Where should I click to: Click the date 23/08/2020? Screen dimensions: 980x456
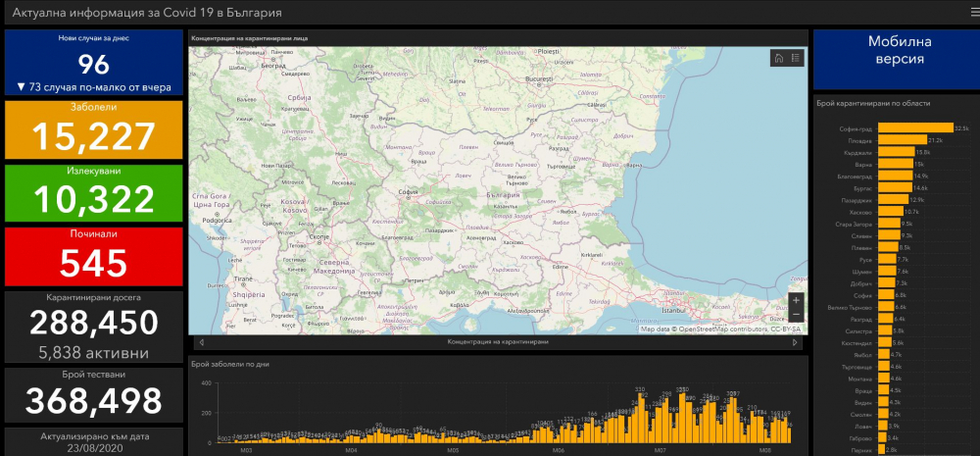click(94, 448)
